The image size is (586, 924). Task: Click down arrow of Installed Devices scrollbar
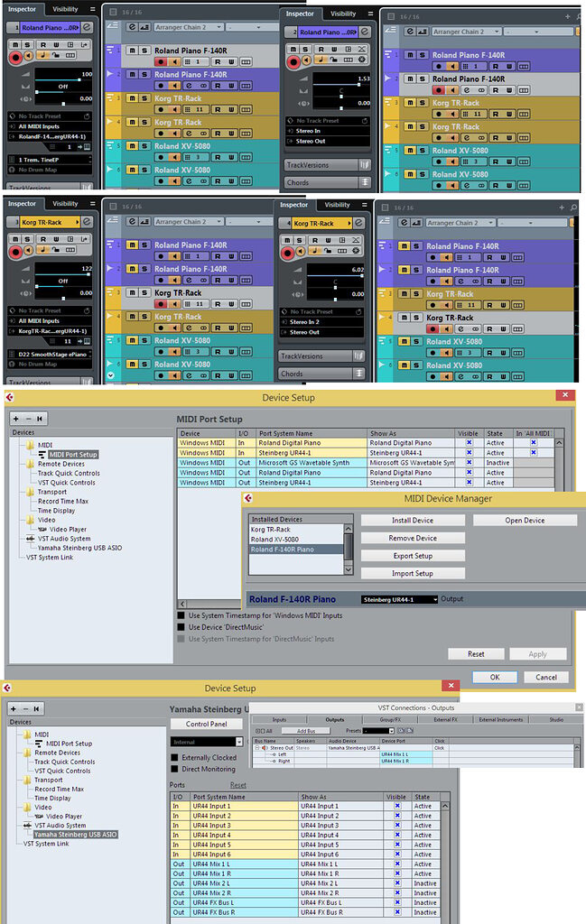[349, 570]
